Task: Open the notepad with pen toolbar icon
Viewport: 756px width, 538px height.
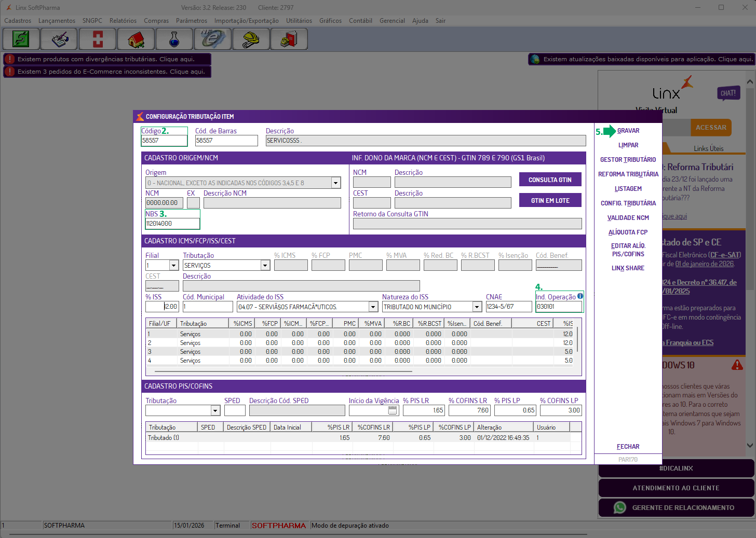Action: [60, 39]
